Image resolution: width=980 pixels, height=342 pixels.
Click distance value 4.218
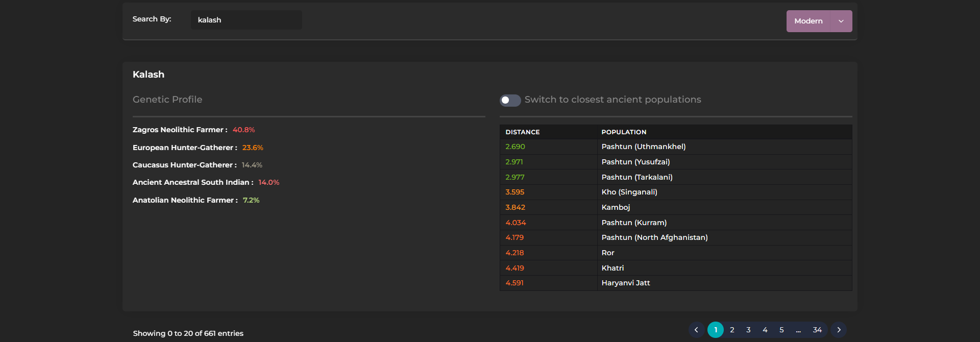coord(514,253)
